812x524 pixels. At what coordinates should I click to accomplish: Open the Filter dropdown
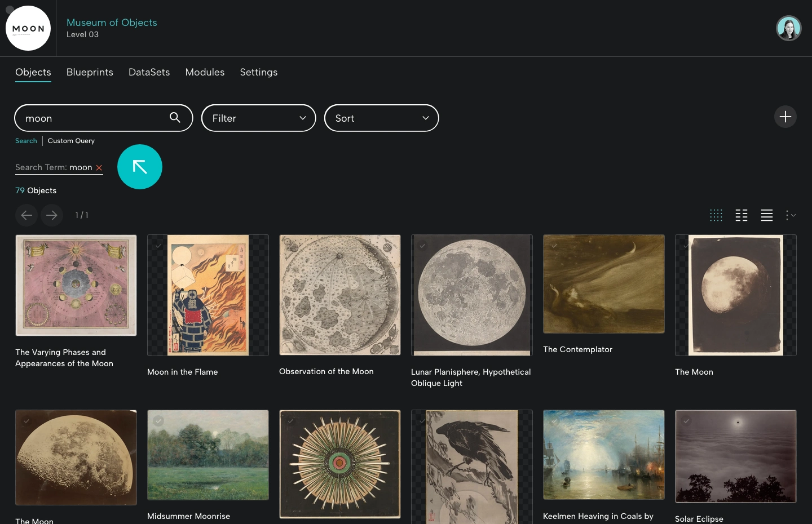coord(258,118)
